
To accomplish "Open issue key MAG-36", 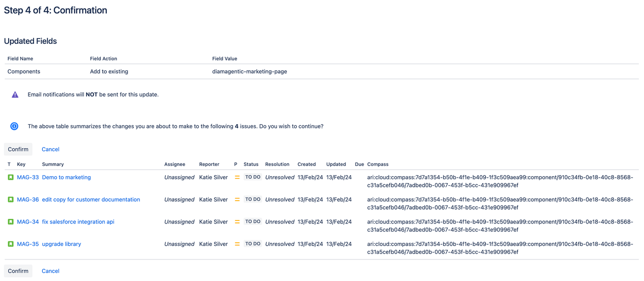I will click(x=28, y=200).
